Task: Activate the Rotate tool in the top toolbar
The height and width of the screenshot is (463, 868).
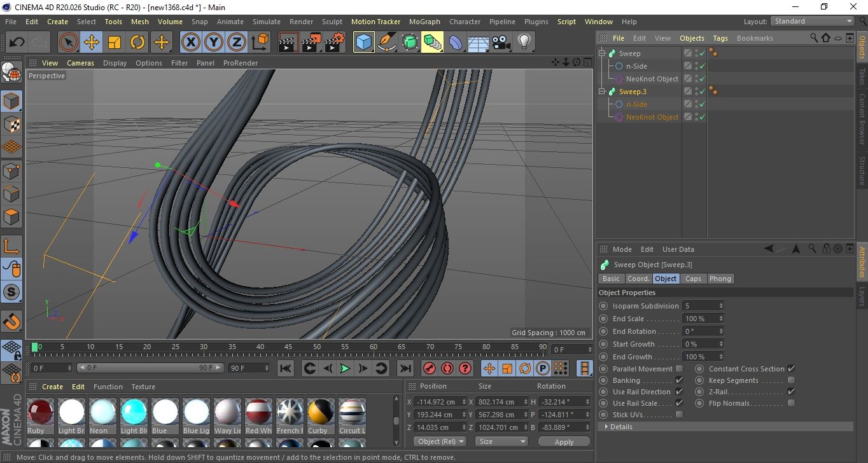Action: click(x=137, y=43)
